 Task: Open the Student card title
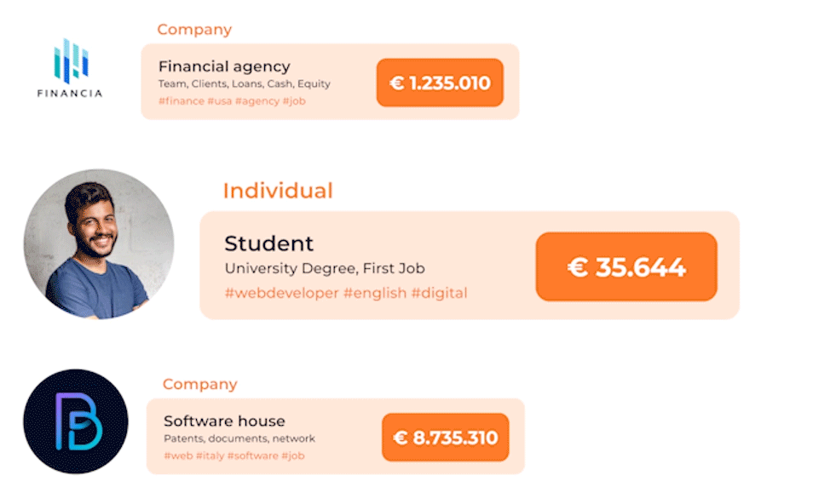pos(268,243)
